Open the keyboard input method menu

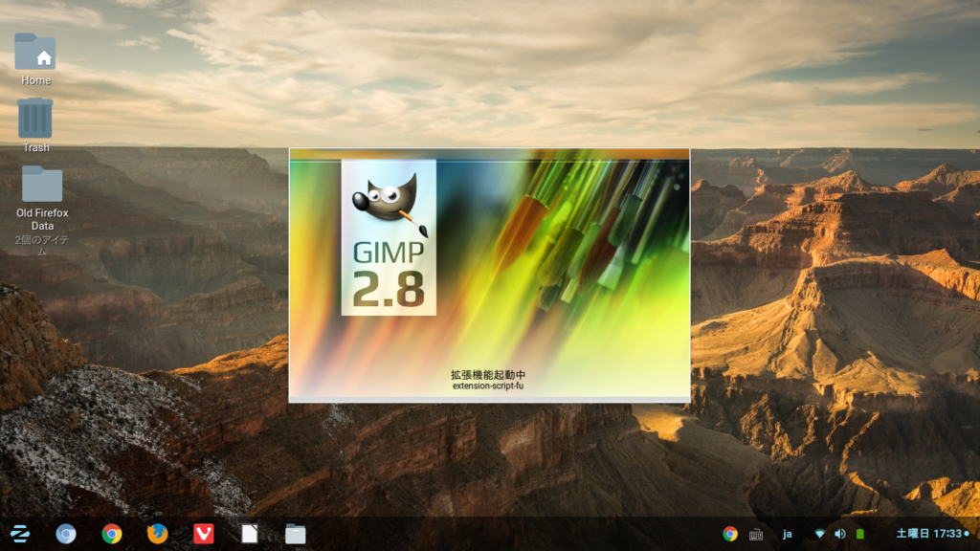coord(756,534)
